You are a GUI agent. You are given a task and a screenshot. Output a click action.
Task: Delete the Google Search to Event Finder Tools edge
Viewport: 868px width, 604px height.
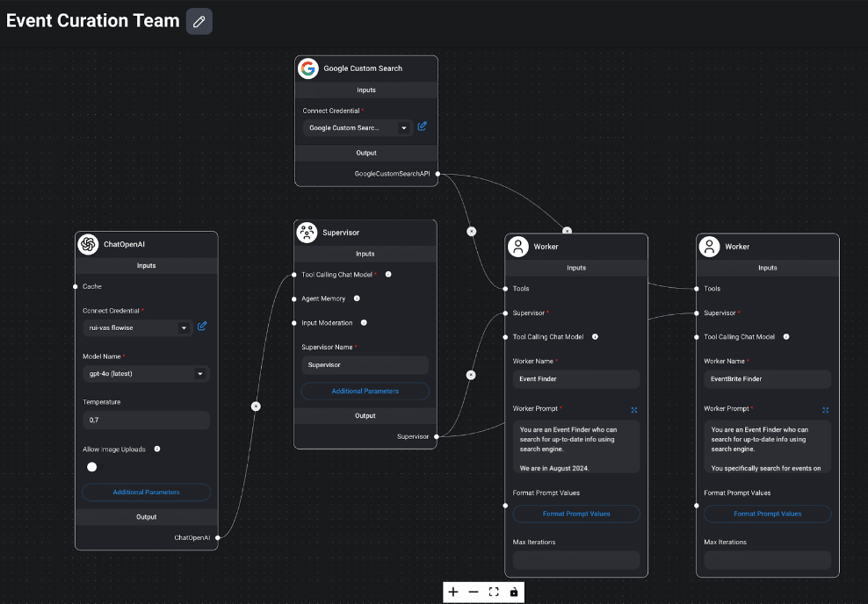tap(471, 232)
